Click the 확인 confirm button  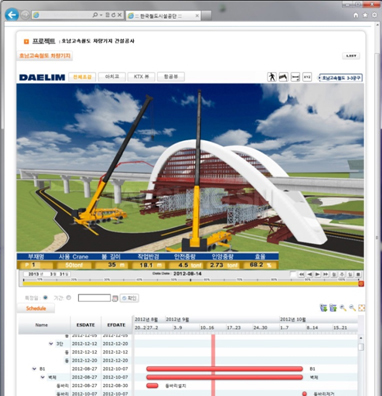(129, 298)
